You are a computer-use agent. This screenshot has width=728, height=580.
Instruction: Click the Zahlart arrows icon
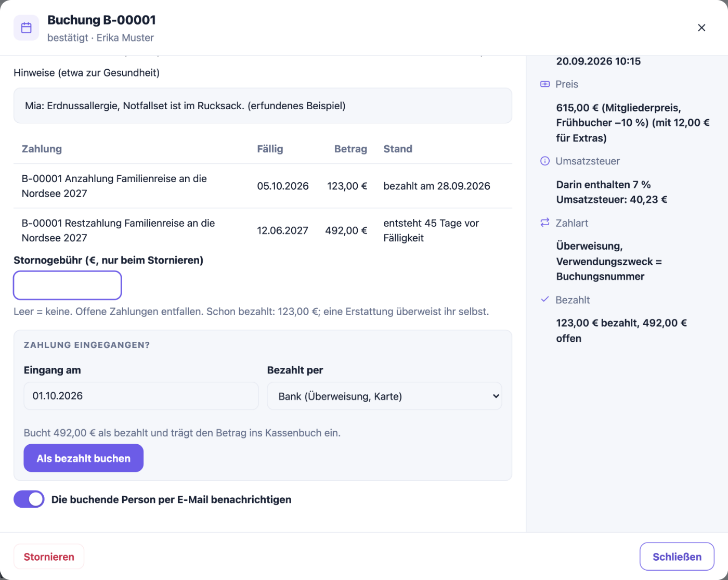pyautogui.click(x=545, y=223)
